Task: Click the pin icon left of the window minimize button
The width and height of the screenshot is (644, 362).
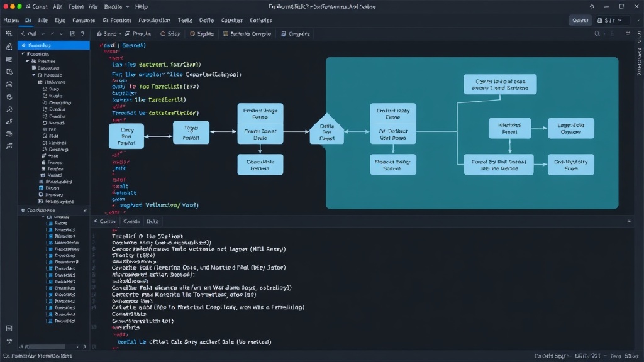Action: click(x=591, y=6)
